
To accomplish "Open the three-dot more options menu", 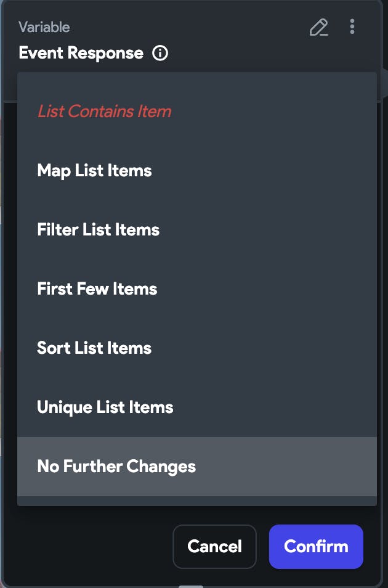I will pyautogui.click(x=352, y=27).
